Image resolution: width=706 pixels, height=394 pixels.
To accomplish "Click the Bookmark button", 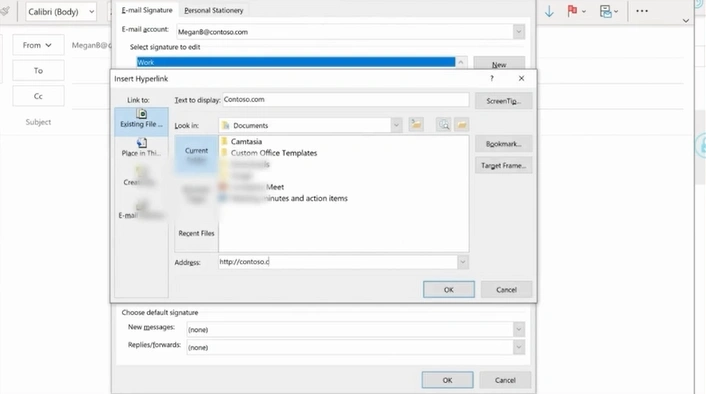I will tap(503, 144).
